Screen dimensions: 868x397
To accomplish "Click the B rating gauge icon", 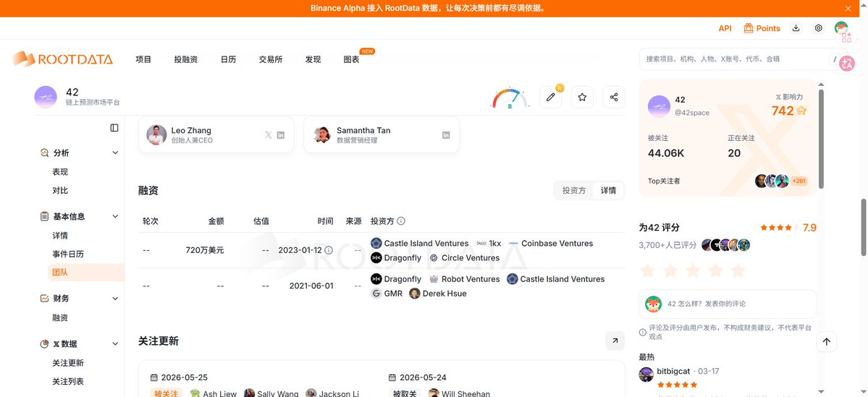I will click(x=510, y=98).
